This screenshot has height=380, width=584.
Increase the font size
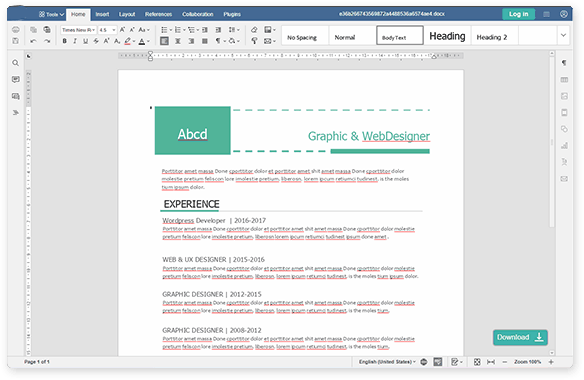122,30
